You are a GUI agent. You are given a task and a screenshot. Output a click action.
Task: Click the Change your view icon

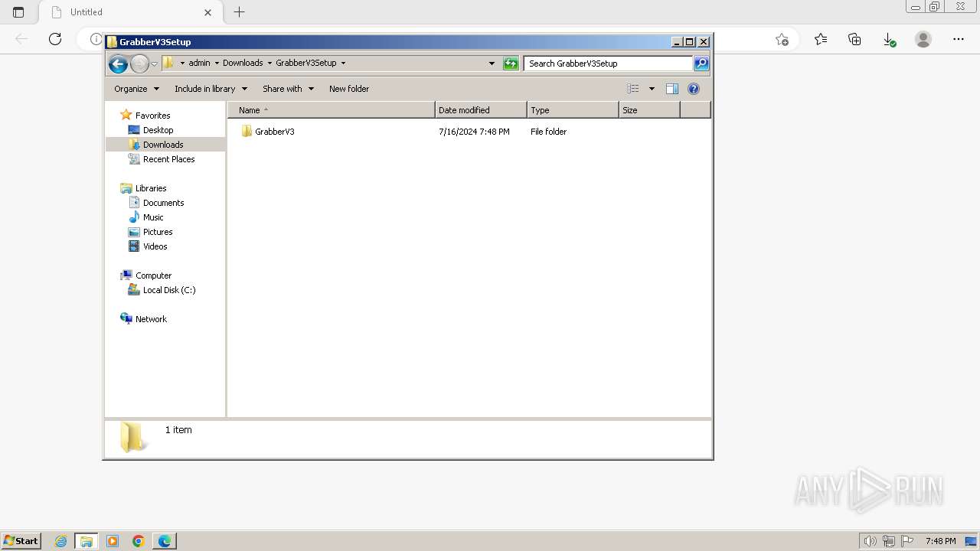coord(633,89)
